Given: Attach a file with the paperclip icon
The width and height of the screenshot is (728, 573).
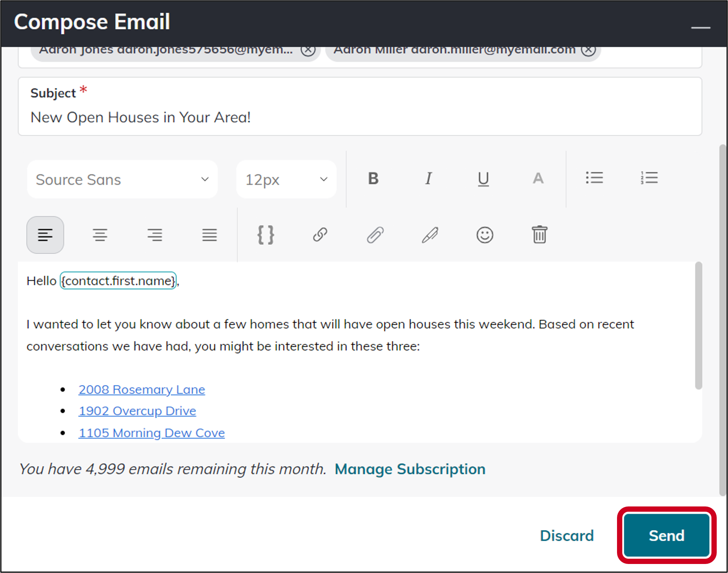Looking at the screenshot, I should tap(375, 235).
